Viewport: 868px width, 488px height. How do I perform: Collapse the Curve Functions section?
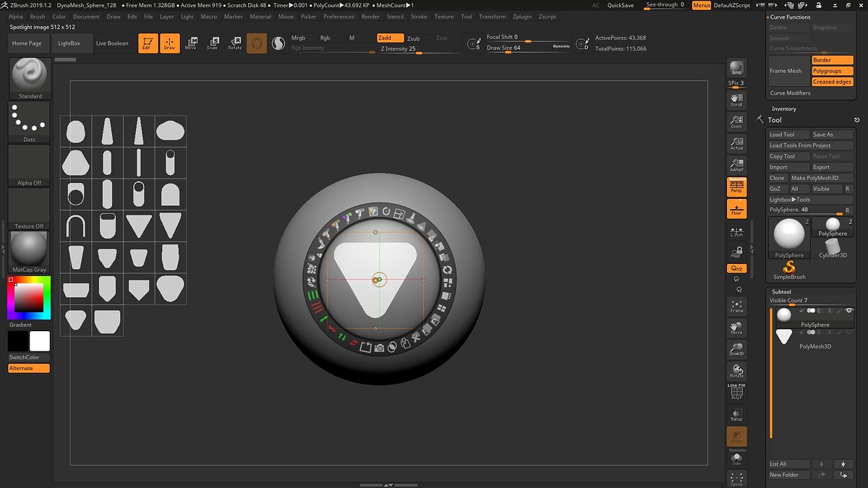click(x=790, y=17)
